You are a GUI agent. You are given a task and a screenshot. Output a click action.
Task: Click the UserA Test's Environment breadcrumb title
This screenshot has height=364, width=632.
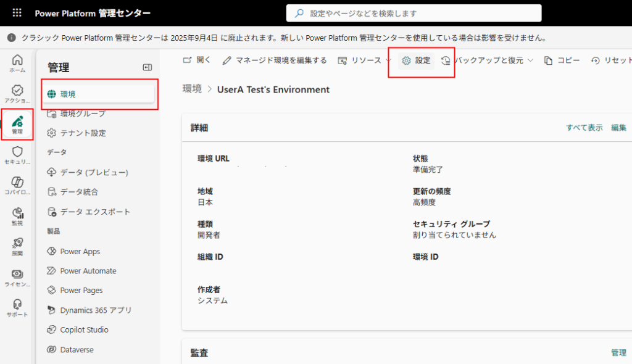(273, 89)
